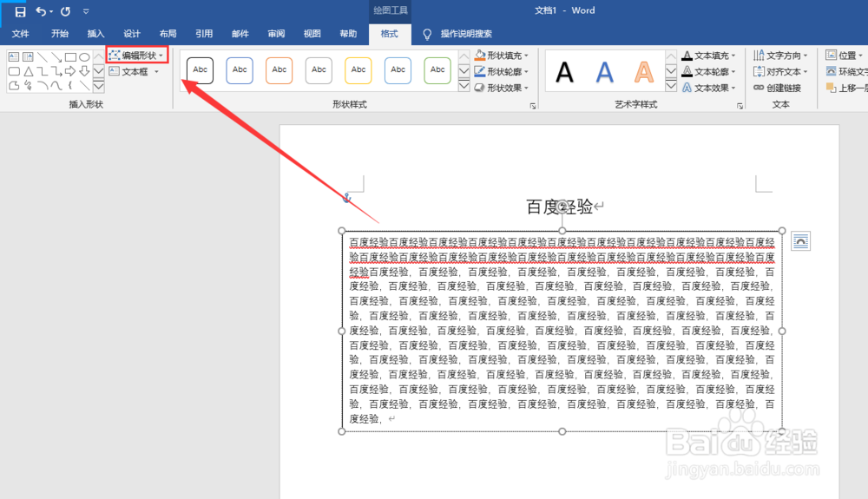Open the 文本填充 color dropdown
This screenshot has height=499, width=868.
(709, 56)
